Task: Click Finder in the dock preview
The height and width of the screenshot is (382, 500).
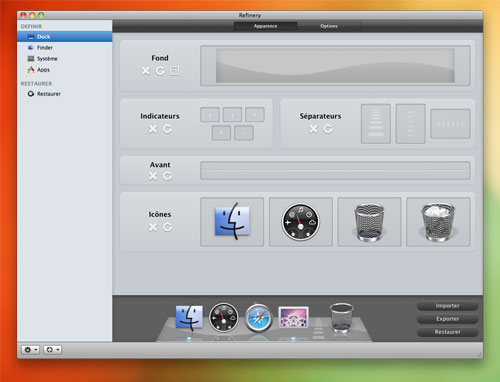Action: (x=189, y=318)
